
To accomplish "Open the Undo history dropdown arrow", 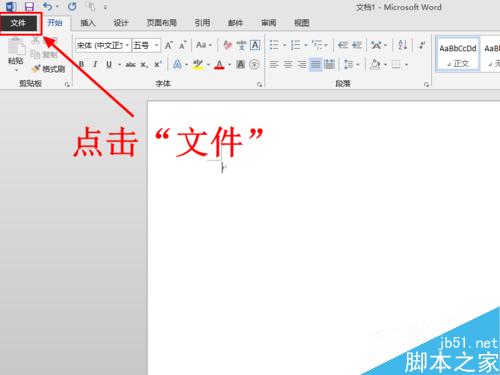I will [x=57, y=7].
